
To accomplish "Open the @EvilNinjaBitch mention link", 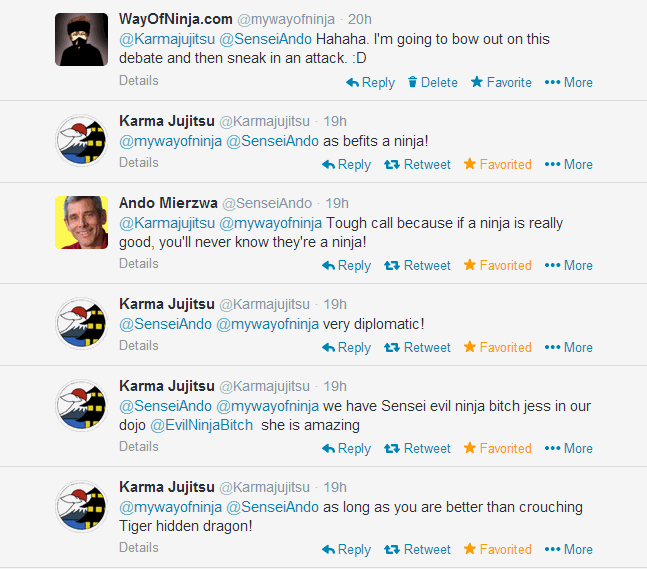I will (x=201, y=425).
